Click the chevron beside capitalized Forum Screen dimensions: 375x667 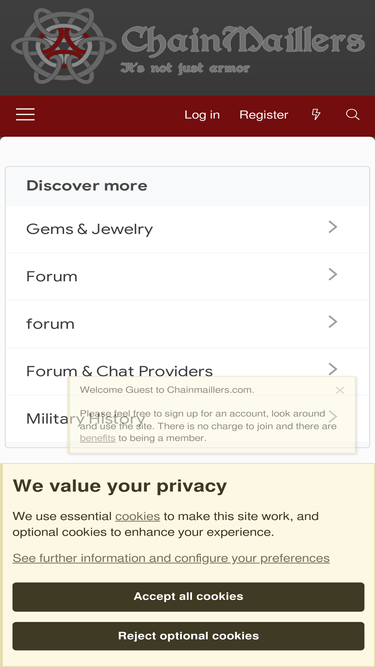coord(333,275)
